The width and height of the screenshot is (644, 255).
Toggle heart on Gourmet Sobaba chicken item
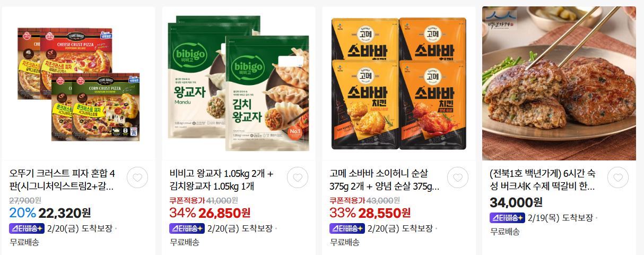tap(458, 178)
